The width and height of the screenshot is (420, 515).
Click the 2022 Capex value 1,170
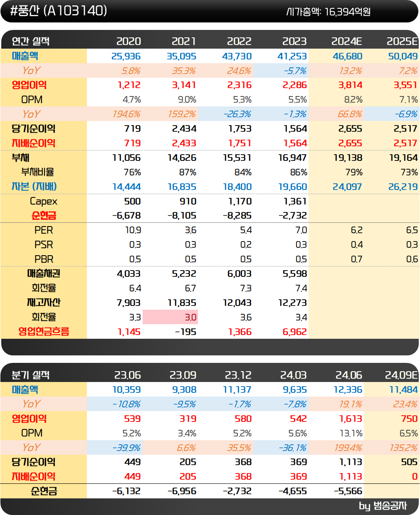point(240,201)
